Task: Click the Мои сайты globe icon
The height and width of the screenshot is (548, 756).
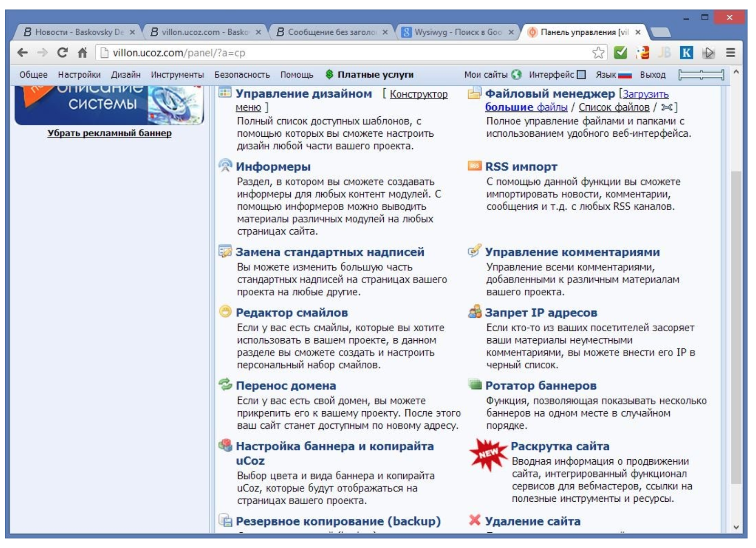Action: (x=516, y=74)
